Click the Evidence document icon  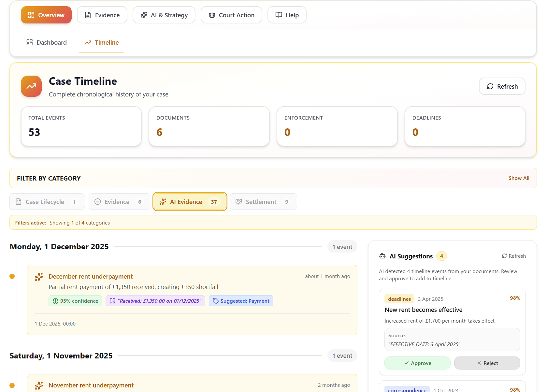coord(88,15)
